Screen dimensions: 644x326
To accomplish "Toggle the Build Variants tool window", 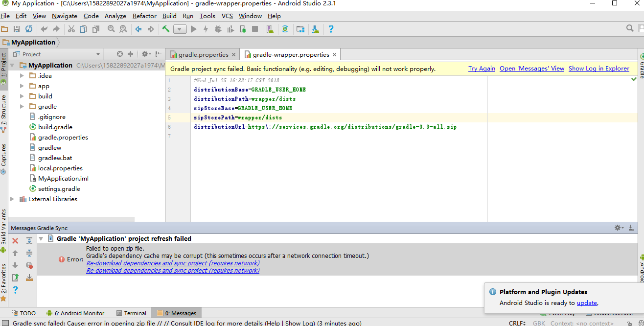I will click(4, 231).
